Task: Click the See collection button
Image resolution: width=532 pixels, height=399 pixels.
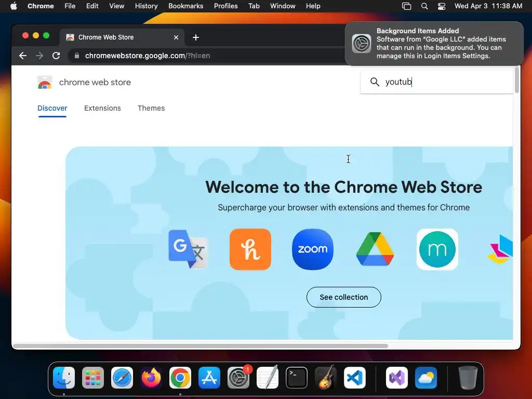Action: click(344, 297)
